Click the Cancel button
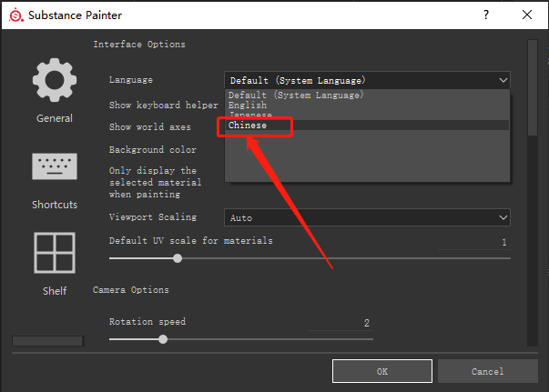549x392 pixels. [487, 371]
